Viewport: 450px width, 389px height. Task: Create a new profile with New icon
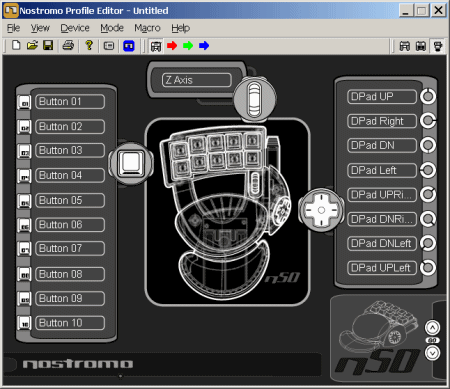[x=16, y=45]
